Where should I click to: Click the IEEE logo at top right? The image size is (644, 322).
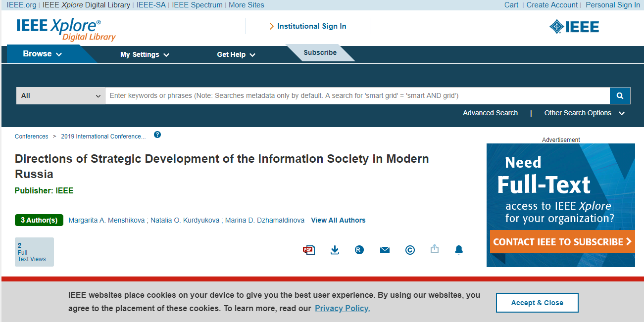574,27
